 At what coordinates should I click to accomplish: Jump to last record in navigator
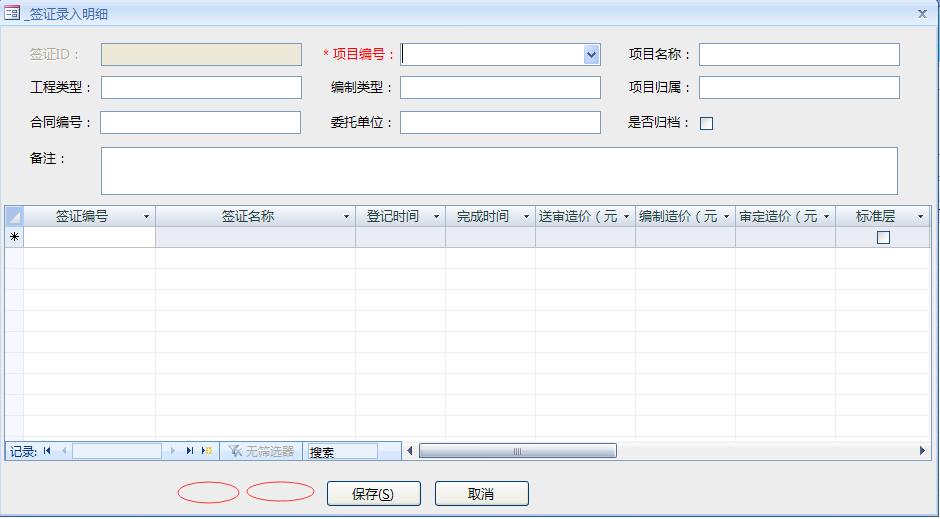coord(189,451)
